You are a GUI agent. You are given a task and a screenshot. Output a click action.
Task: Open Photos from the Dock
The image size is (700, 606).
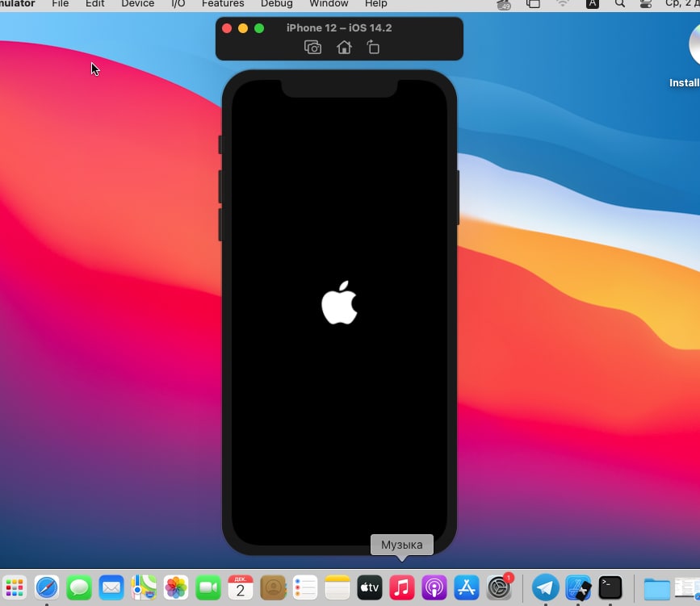click(x=176, y=587)
